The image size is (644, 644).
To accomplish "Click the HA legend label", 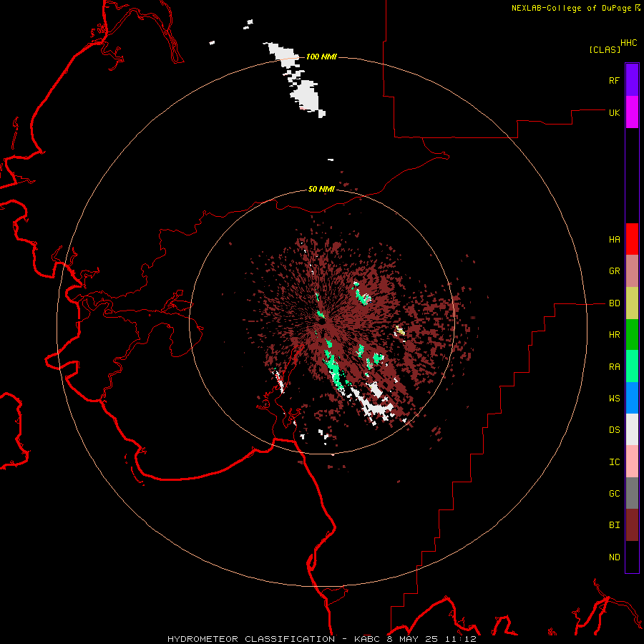I will coord(614,240).
